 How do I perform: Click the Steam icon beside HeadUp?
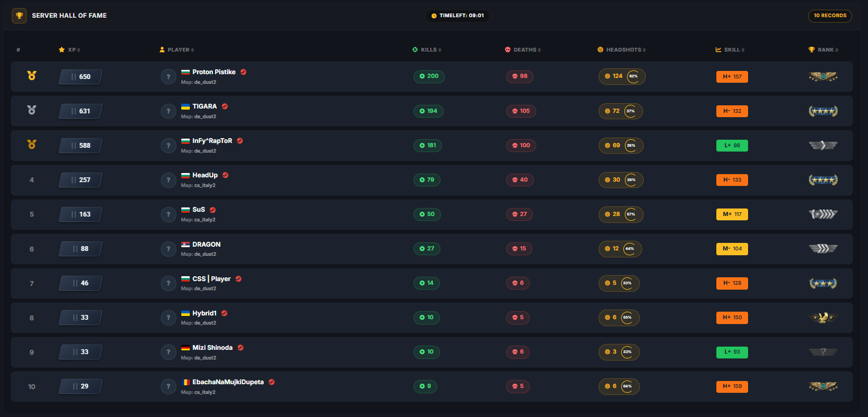coord(225,175)
